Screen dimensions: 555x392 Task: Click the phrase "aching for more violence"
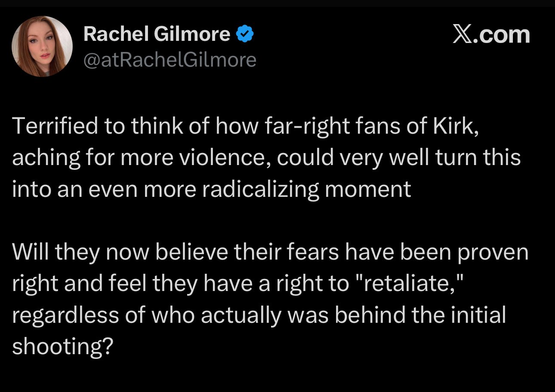click(x=141, y=158)
